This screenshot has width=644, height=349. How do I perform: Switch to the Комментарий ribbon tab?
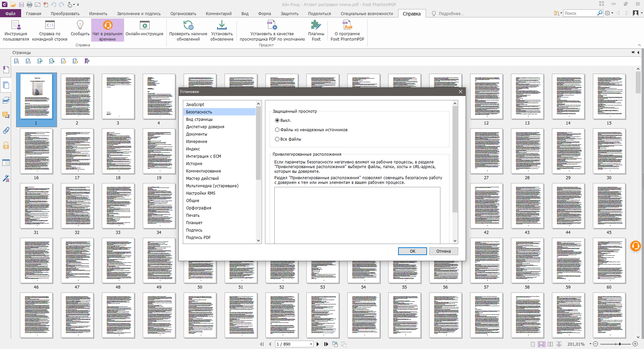[219, 13]
